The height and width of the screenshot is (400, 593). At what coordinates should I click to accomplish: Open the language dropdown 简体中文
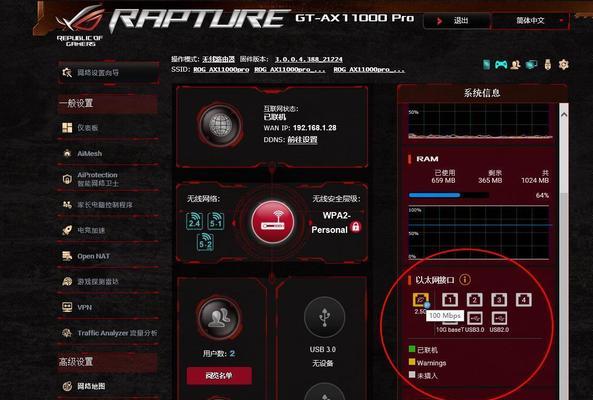(x=530, y=21)
